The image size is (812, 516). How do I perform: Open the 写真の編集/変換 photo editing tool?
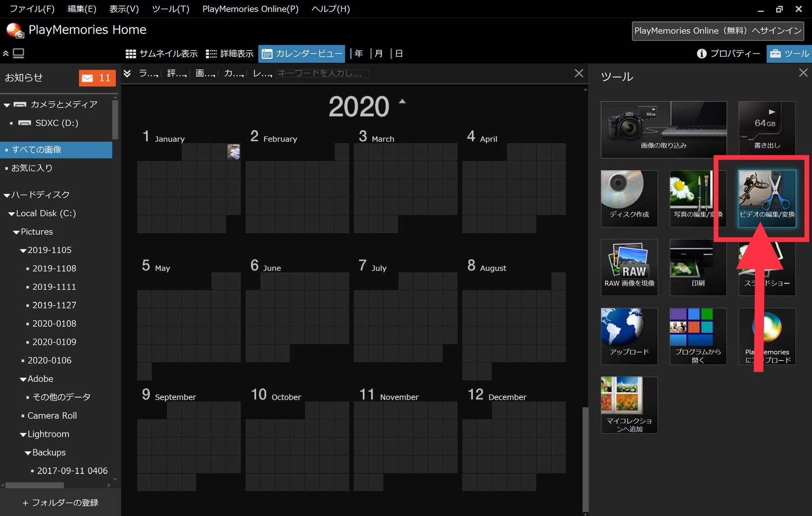coord(698,199)
